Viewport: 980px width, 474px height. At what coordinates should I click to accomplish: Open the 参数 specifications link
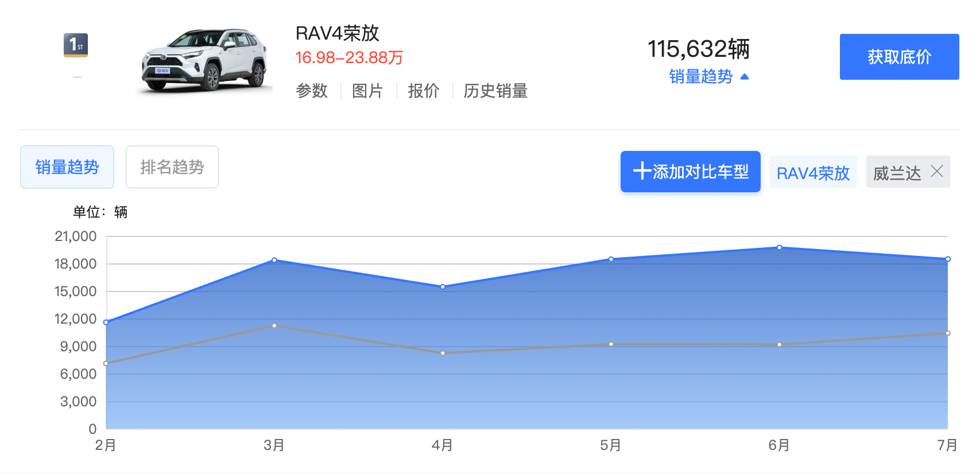pos(311,91)
